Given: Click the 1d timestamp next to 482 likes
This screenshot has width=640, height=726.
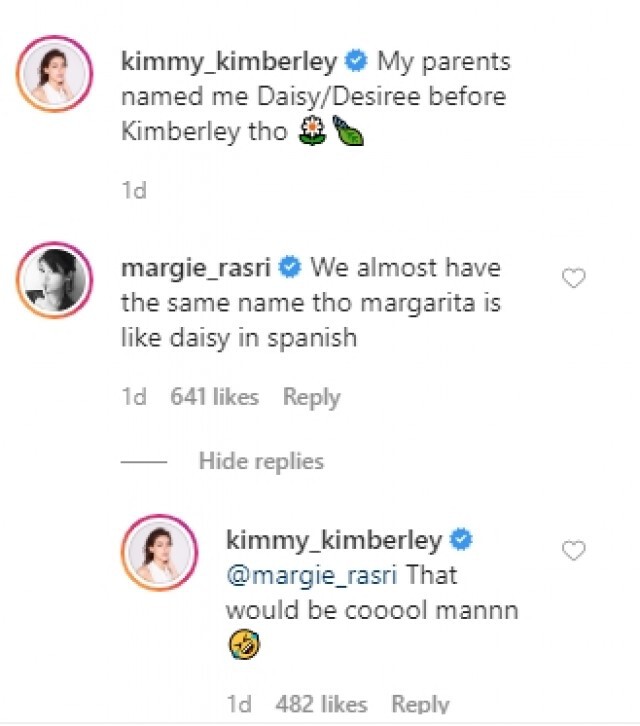Looking at the screenshot, I should coord(240,704).
